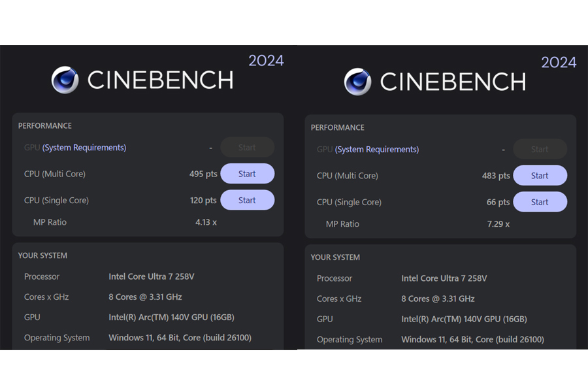The height and width of the screenshot is (392, 588).
Task: Click 8 Cores @ 3.31 GHz, right window
Action: 438,299
